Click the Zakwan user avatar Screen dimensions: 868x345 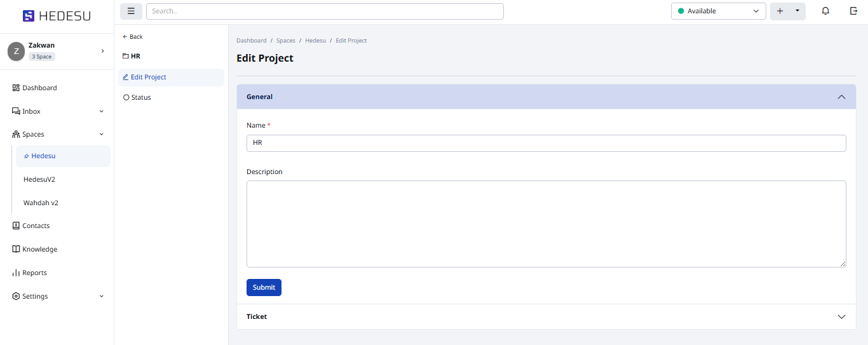pyautogui.click(x=16, y=51)
